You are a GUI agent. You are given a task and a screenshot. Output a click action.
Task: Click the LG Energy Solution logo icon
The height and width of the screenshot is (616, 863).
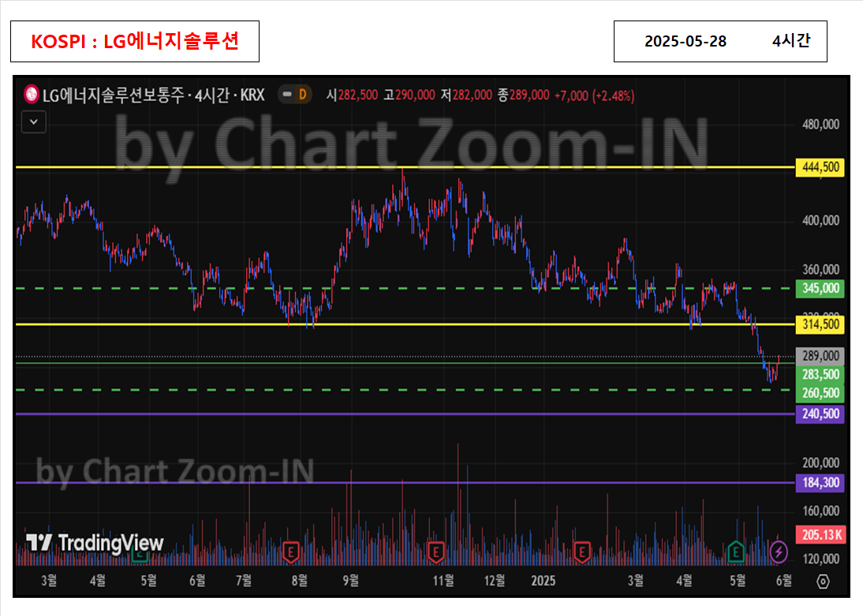[32, 95]
